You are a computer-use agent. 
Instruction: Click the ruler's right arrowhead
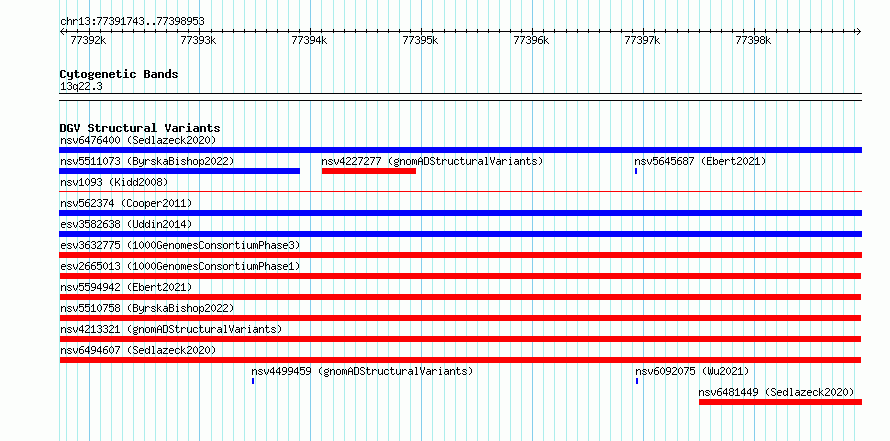(859, 31)
